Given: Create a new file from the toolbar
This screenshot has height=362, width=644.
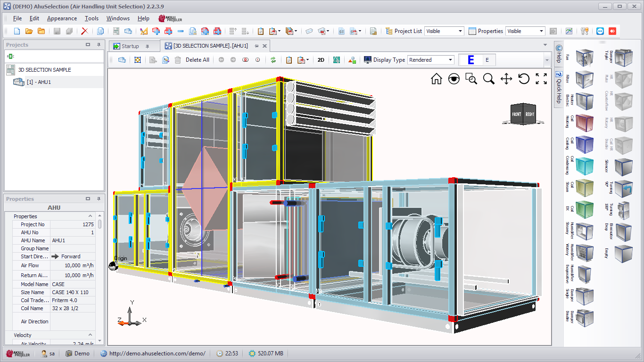Looking at the screenshot, I should pyautogui.click(x=17, y=31).
